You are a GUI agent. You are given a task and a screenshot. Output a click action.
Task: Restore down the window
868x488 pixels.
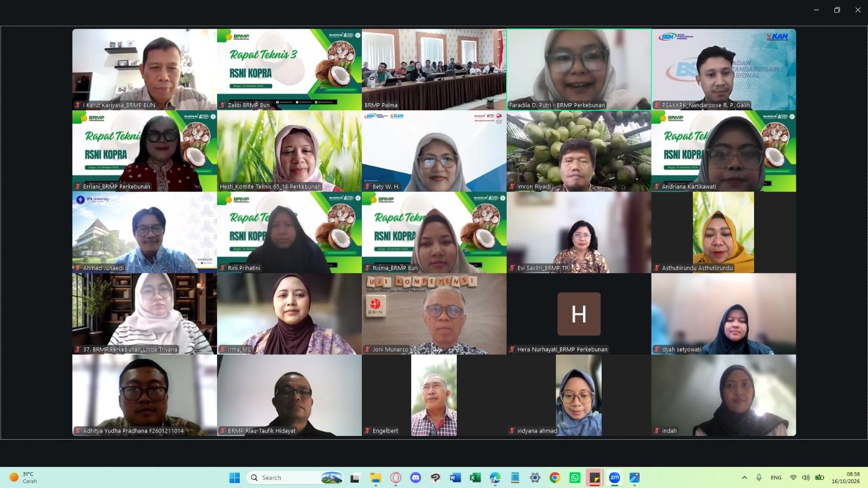tap(837, 10)
